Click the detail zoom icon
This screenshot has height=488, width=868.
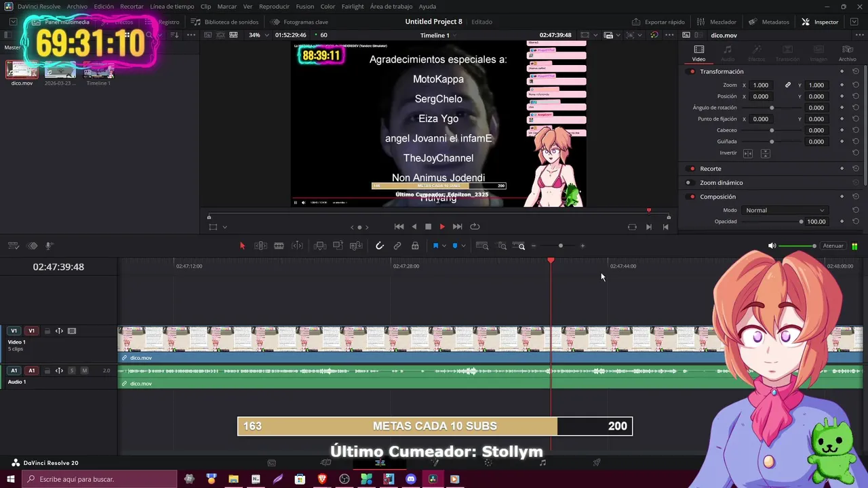(502, 245)
